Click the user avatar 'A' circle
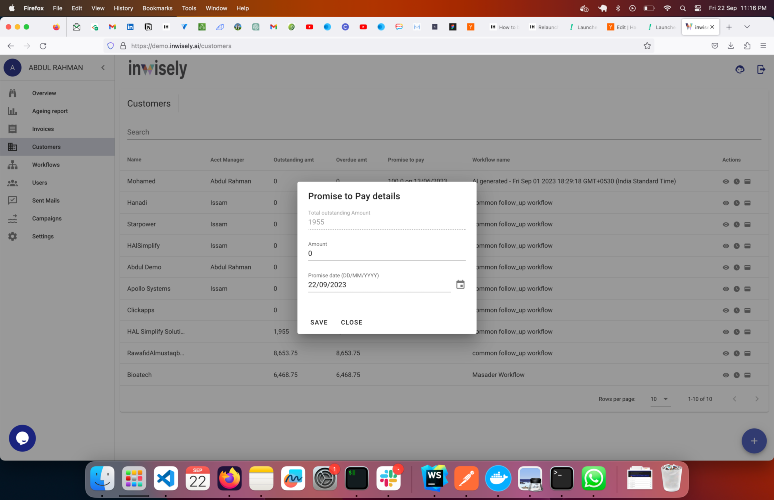The width and height of the screenshot is (774, 500). [x=12, y=68]
